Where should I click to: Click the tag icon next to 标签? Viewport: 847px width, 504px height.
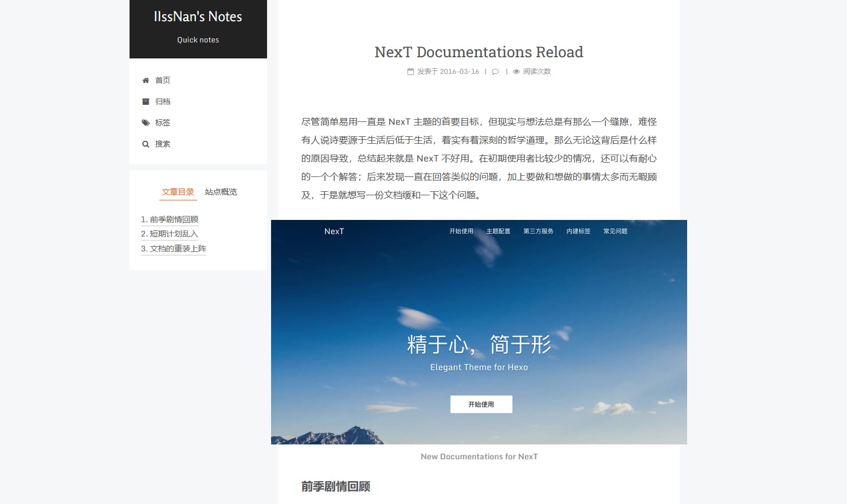(x=146, y=123)
